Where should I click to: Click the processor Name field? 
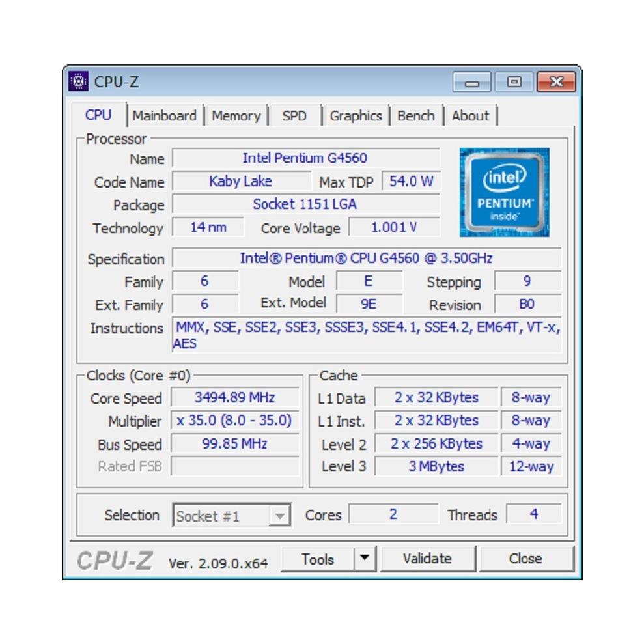[305, 158]
